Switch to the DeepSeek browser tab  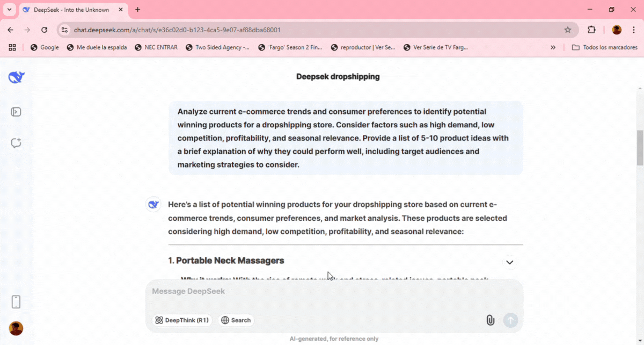[x=70, y=9]
